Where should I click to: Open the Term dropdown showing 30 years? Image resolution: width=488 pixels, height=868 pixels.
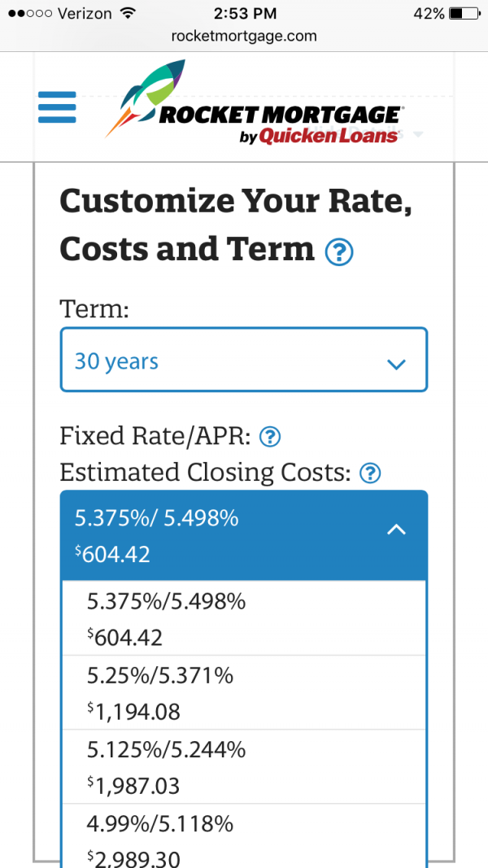243,360
